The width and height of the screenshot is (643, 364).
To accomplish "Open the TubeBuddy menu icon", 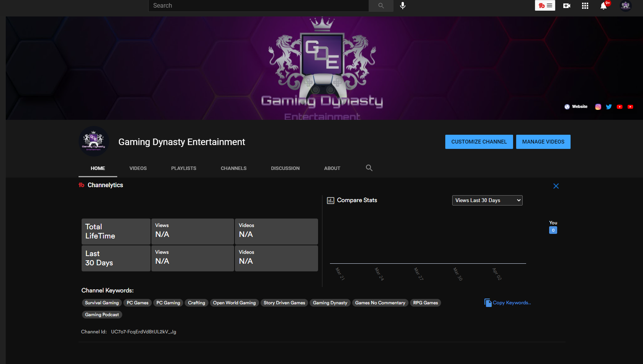I will pyautogui.click(x=545, y=6).
